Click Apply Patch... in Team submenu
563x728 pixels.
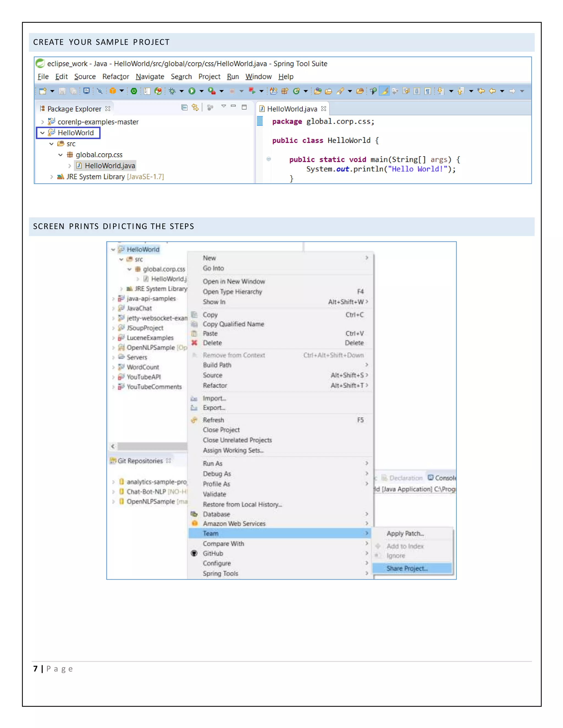(405, 533)
